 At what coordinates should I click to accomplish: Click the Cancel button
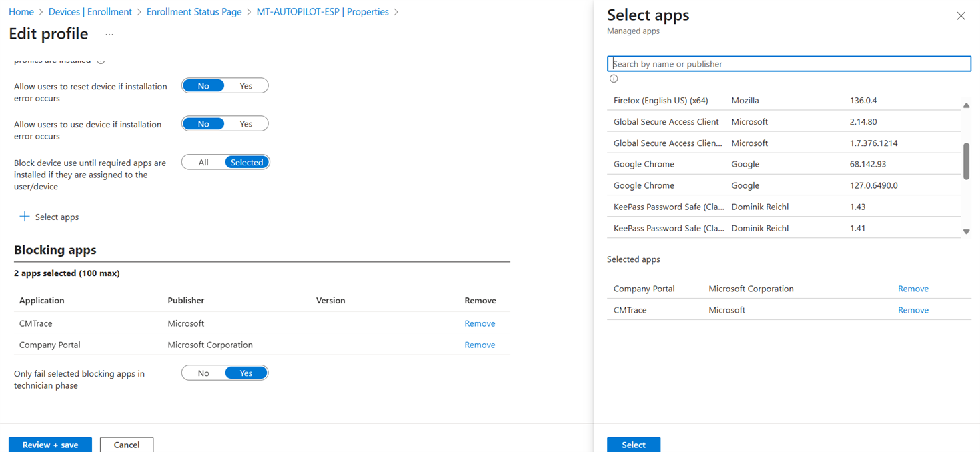[127, 445]
